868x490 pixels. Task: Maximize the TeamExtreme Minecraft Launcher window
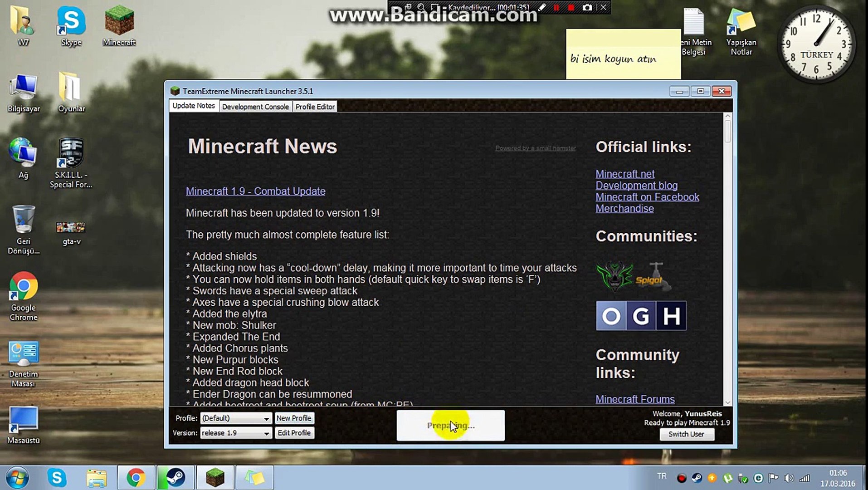700,91
